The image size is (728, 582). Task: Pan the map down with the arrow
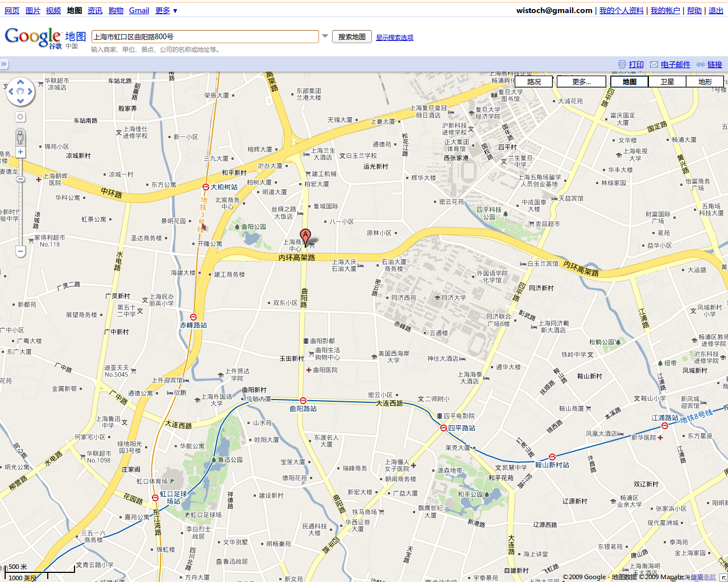click(x=20, y=101)
